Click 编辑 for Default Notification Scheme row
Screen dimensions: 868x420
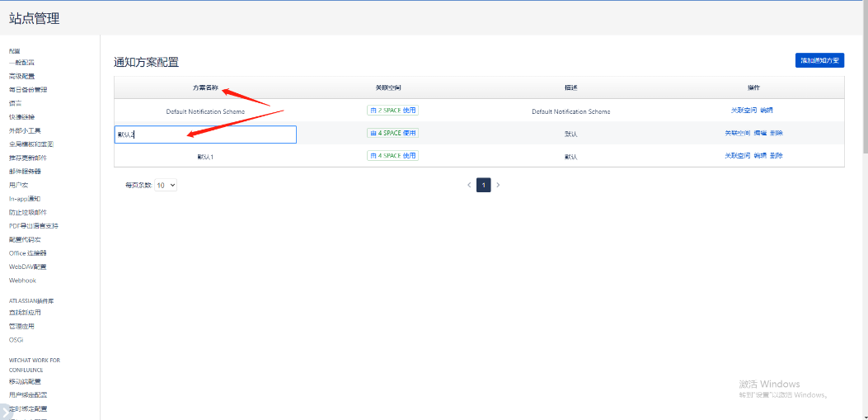click(766, 111)
